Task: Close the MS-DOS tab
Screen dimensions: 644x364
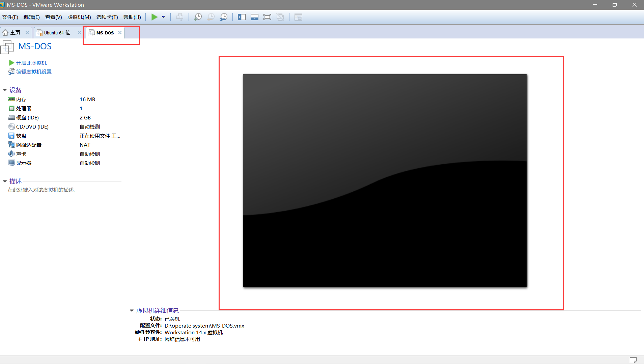Action: 120,33
